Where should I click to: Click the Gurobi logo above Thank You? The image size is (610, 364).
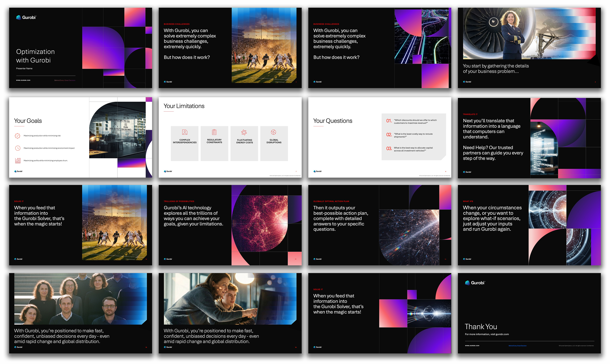pyautogui.click(x=475, y=283)
